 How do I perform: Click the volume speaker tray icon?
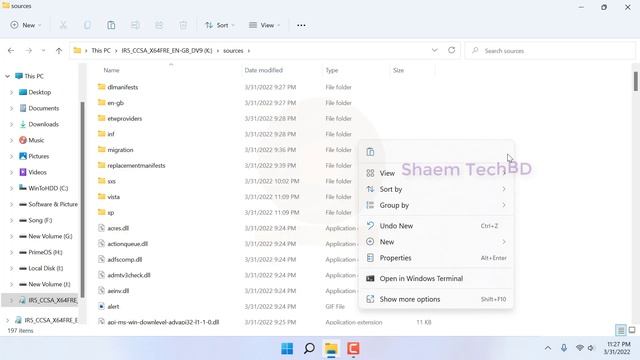(x=591, y=348)
